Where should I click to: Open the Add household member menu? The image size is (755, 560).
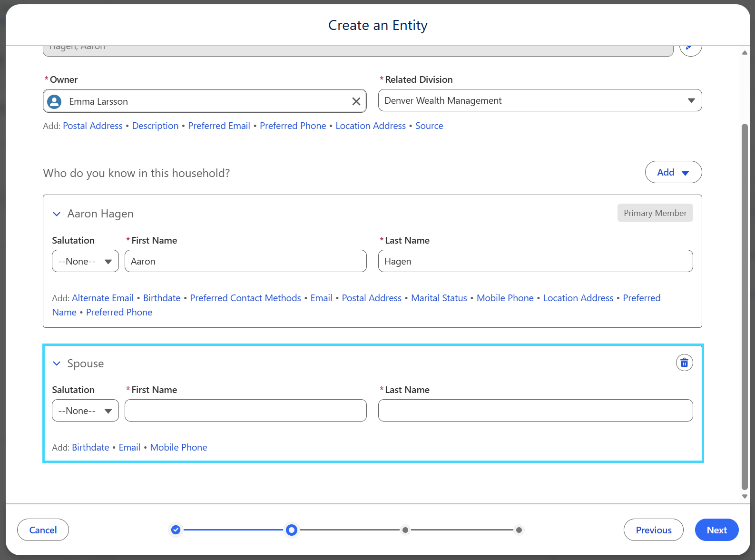click(673, 172)
